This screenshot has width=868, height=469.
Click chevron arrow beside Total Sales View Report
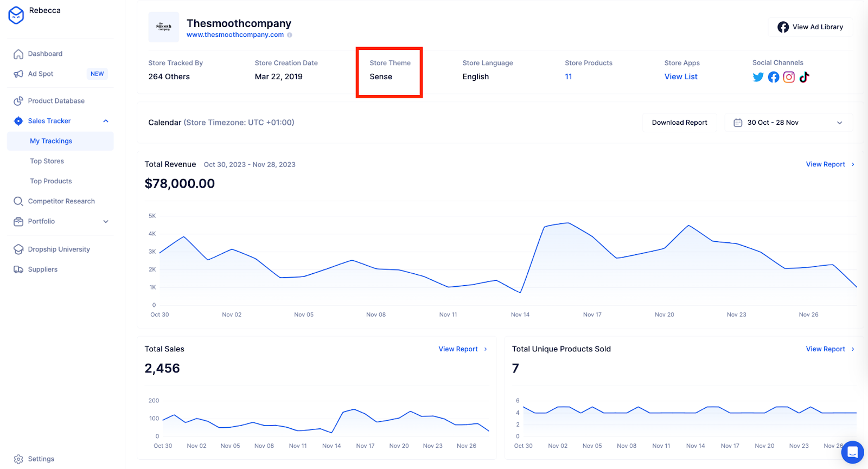coord(486,349)
